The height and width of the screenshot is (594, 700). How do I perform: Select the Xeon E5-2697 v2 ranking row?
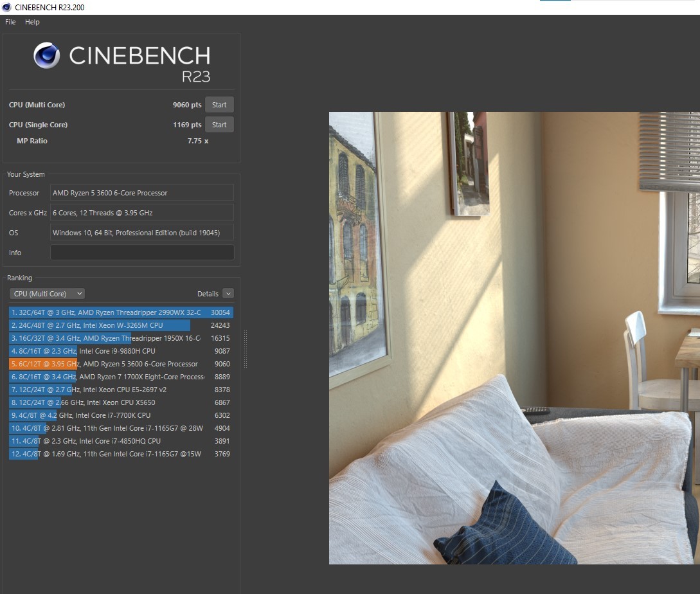(121, 390)
